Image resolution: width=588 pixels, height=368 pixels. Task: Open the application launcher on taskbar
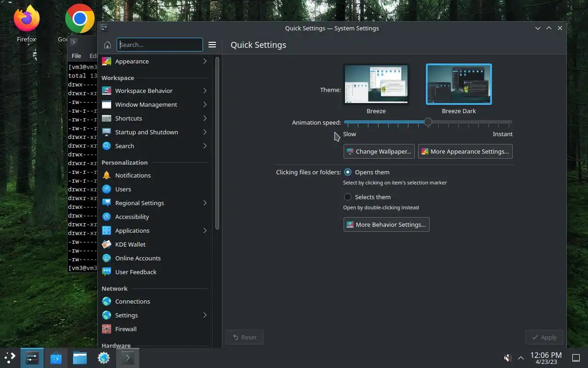pos(10,357)
